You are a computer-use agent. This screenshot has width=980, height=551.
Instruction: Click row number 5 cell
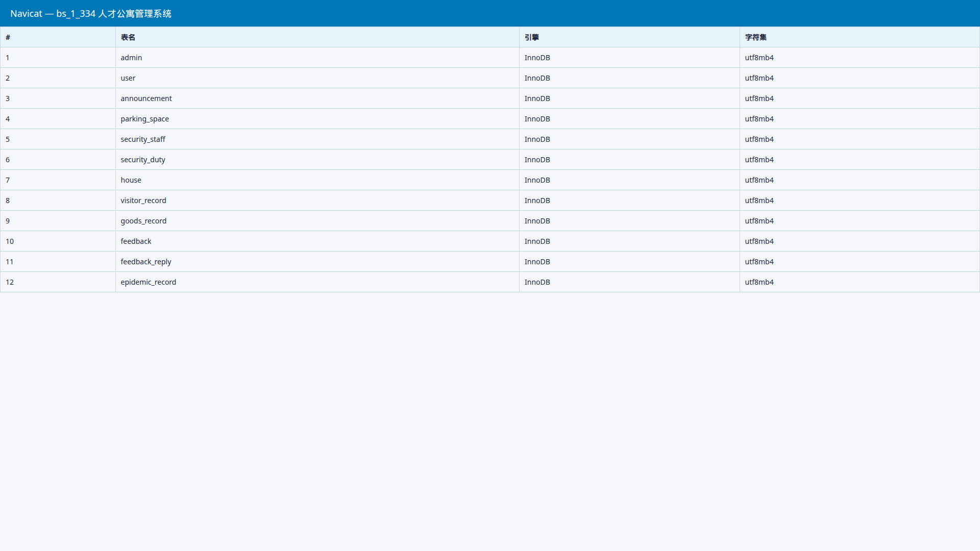(x=58, y=139)
